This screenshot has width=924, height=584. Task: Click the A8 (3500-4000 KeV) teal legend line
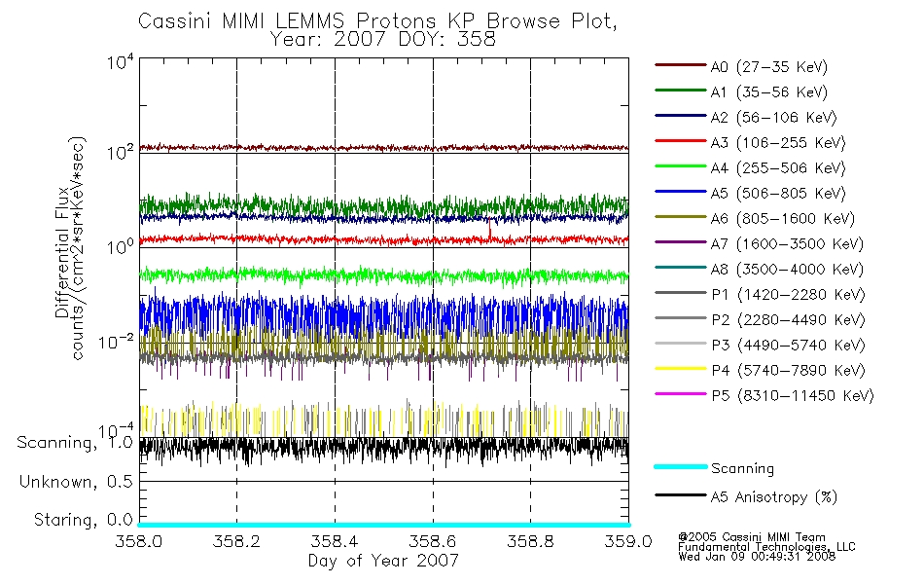(681, 268)
